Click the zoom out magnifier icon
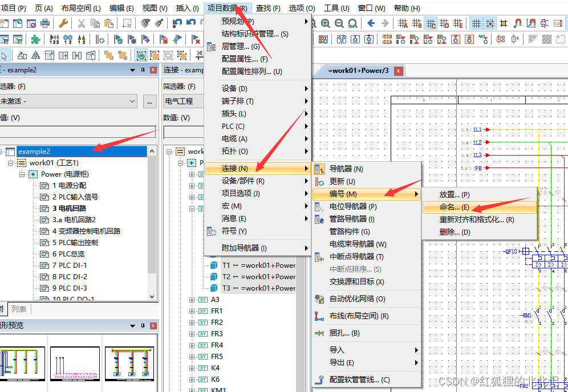568x392 pixels. pos(339,23)
